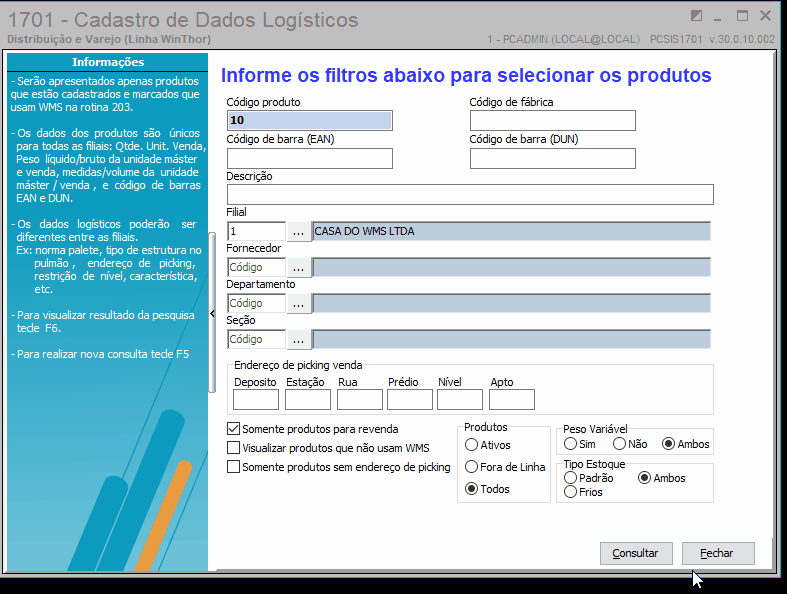The width and height of the screenshot is (787, 594).
Task: Select Frios in Tipo Estoque
Action: [570, 492]
